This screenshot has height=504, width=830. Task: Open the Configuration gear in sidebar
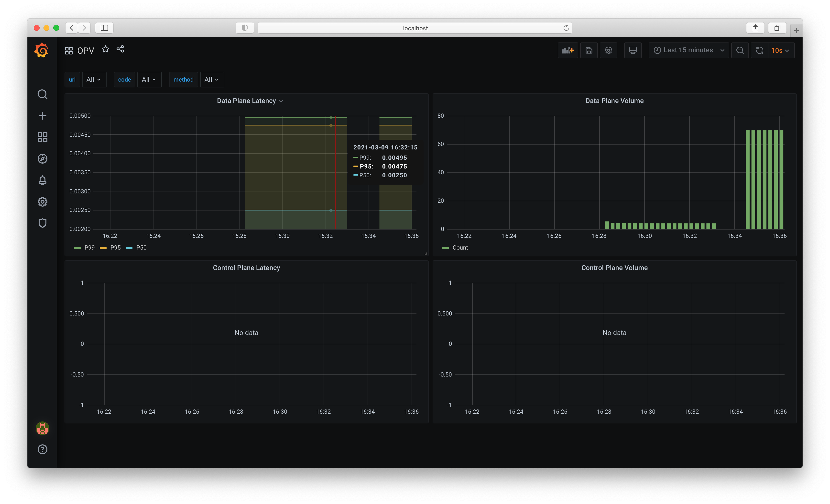coord(43,202)
